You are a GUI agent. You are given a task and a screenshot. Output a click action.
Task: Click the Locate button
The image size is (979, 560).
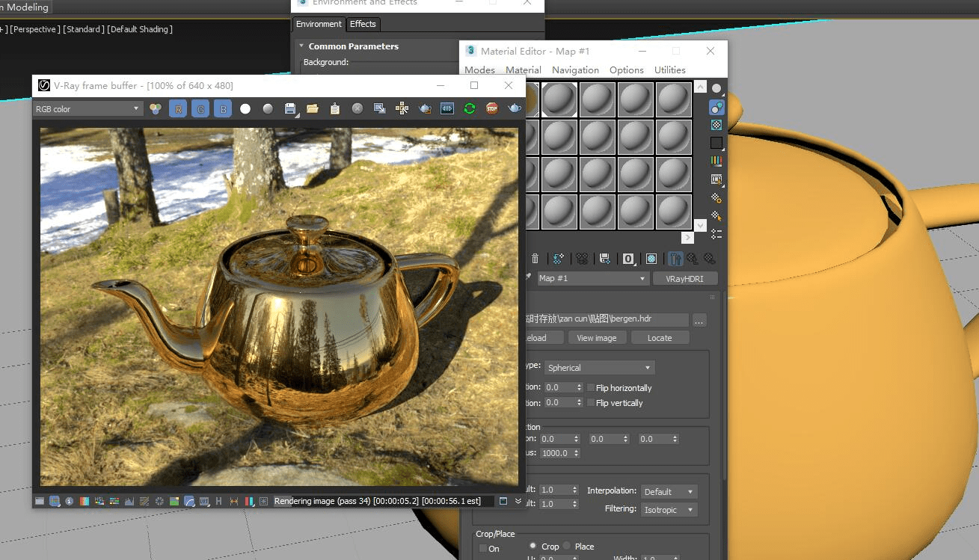click(660, 337)
